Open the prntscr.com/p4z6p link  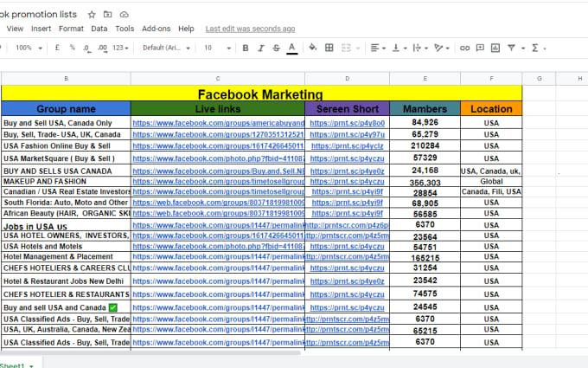[348, 225]
